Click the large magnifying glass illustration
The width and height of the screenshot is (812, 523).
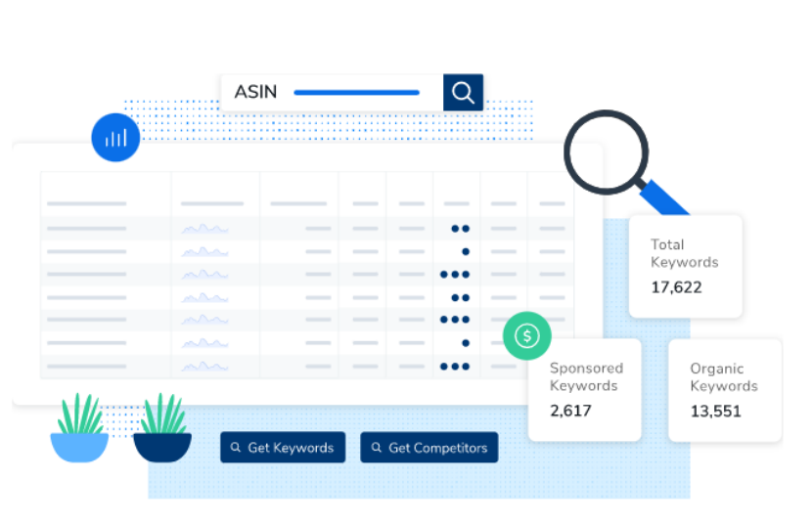coord(607,153)
